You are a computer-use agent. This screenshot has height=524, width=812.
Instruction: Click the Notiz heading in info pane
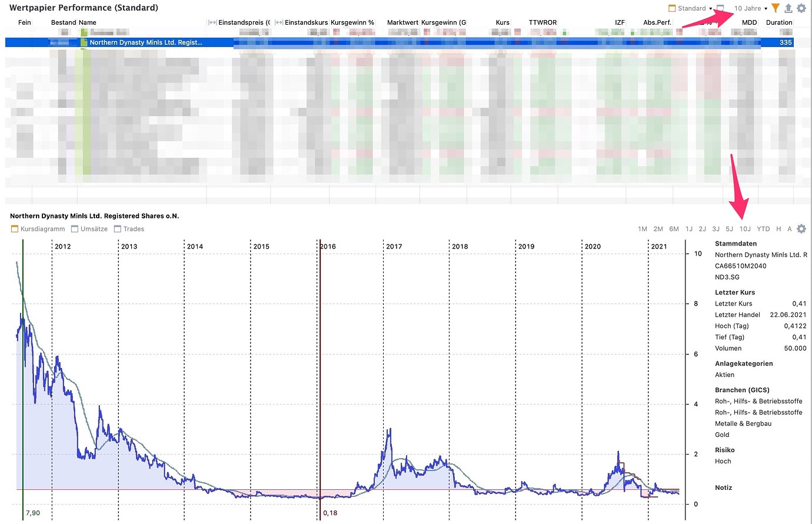(723, 487)
